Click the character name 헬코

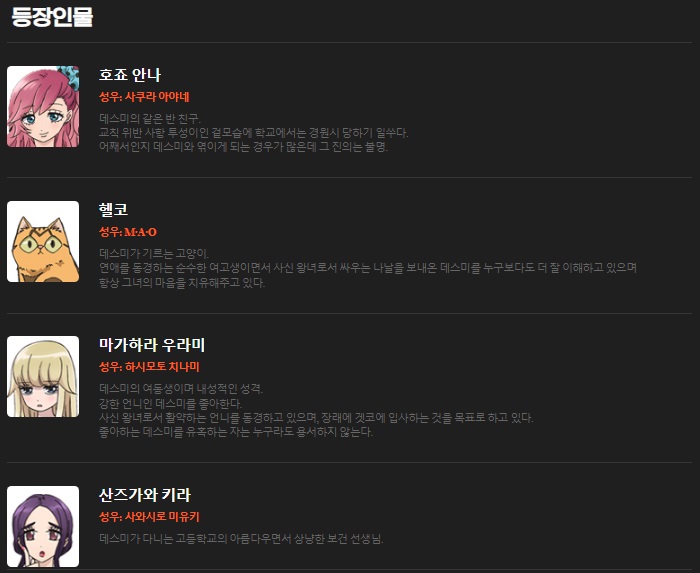[113, 210]
